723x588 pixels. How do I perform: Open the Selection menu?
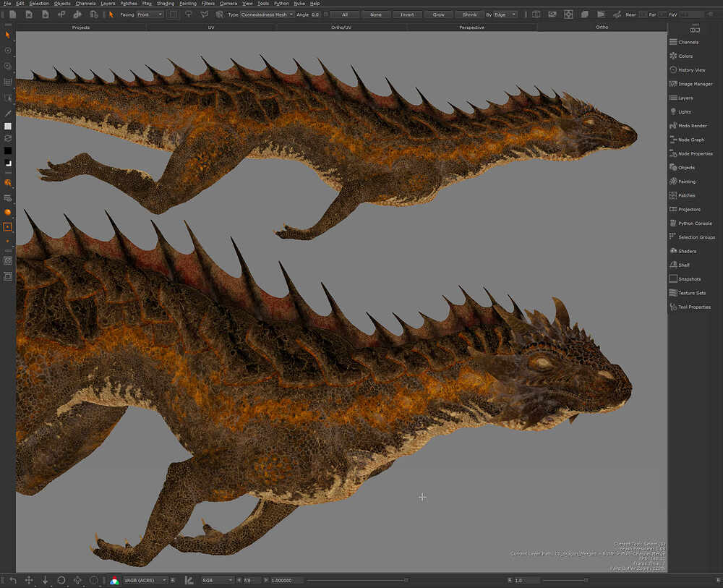(x=39, y=3)
